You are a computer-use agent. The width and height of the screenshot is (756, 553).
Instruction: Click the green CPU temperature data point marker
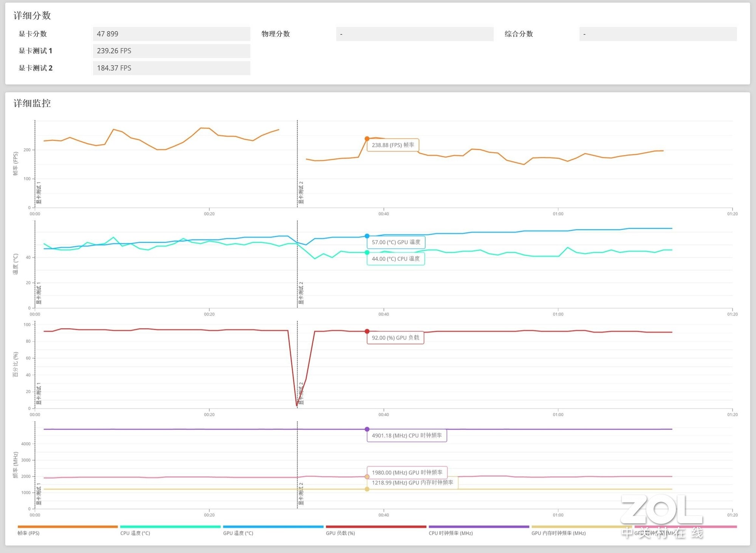click(x=367, y=252)
